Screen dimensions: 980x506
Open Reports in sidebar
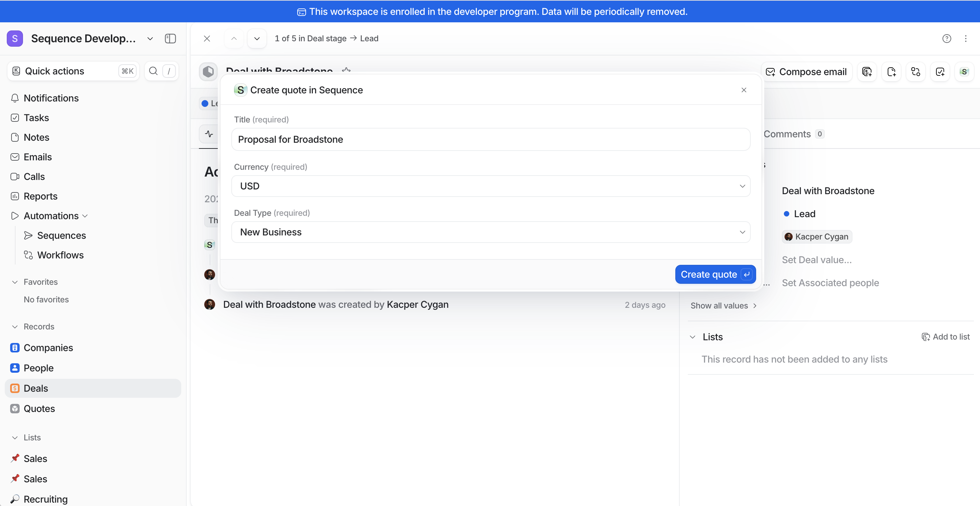(40, 196)
